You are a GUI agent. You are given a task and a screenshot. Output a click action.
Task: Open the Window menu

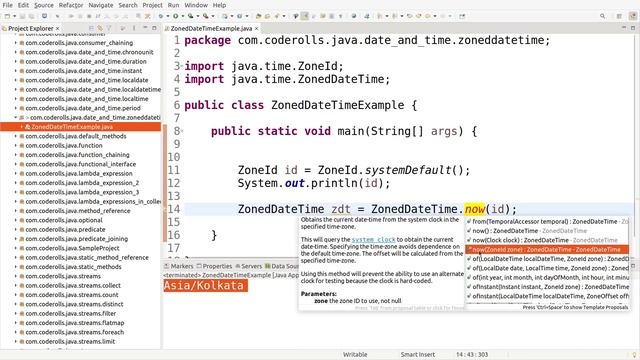tap(196, 5)
